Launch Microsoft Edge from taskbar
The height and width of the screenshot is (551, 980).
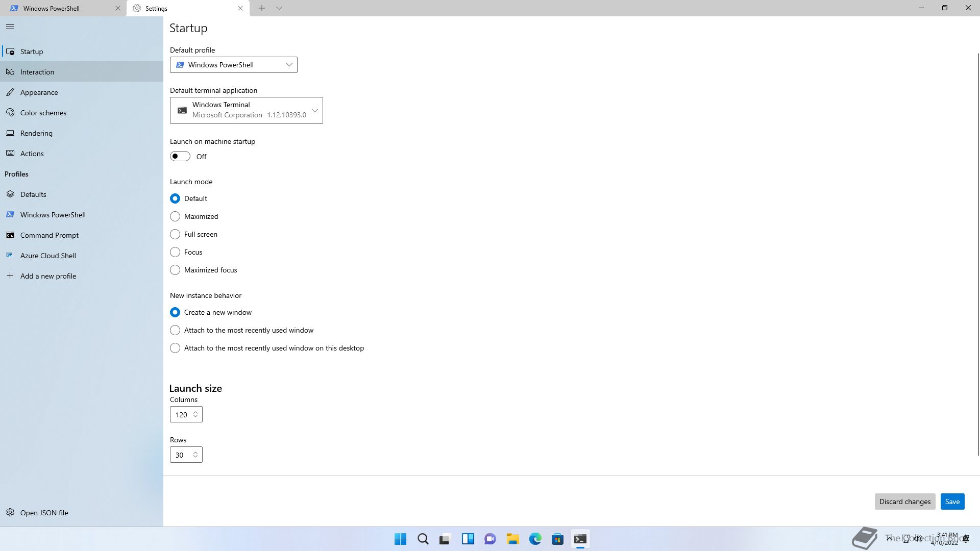(x=535, y=539)
